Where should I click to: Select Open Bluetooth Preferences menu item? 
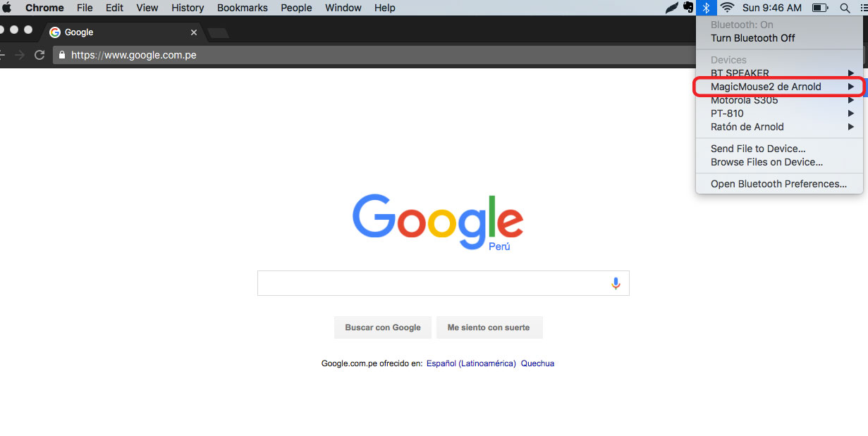(779, 184)
